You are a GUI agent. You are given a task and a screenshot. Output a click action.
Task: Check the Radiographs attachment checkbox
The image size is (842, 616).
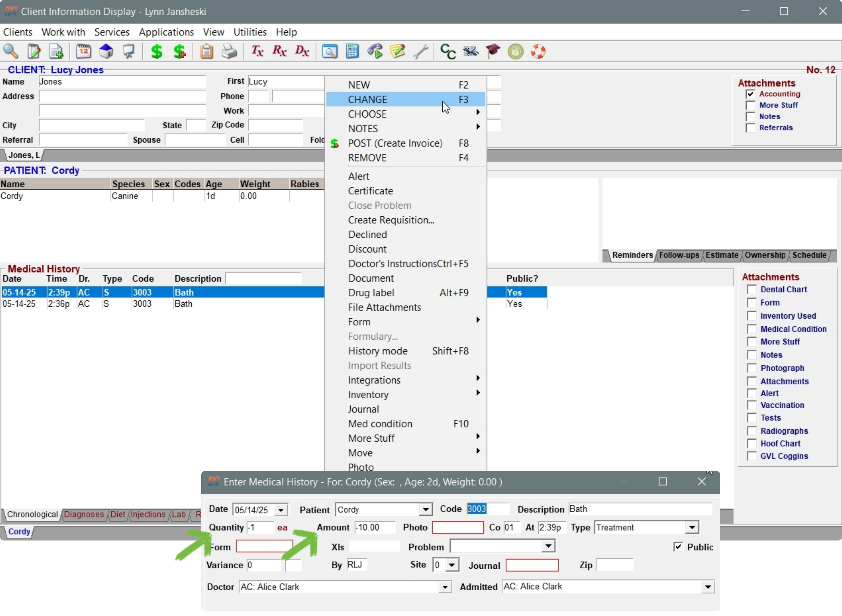[x=752, y=431]
